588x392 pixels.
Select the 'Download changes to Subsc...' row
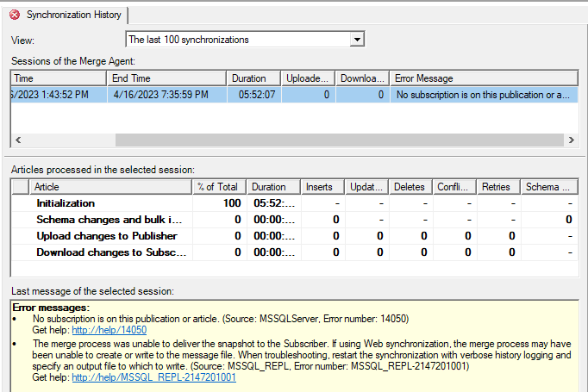(295, 252)
